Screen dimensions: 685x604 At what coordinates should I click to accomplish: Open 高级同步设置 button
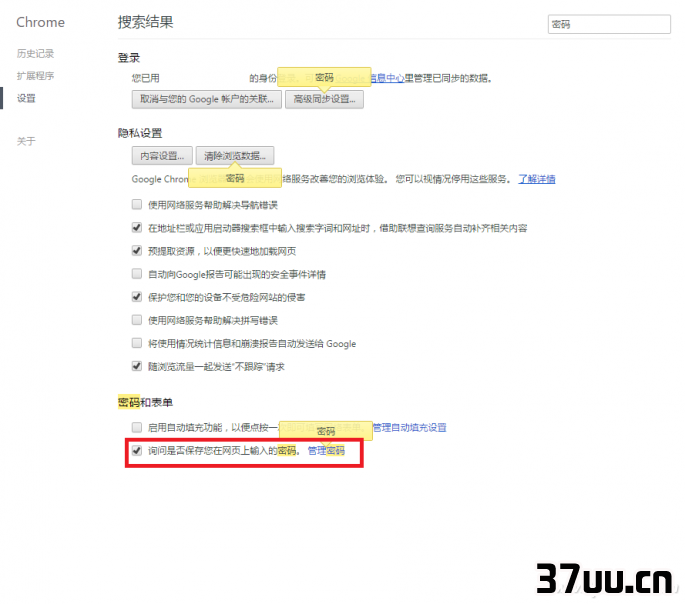pos(324,99)
